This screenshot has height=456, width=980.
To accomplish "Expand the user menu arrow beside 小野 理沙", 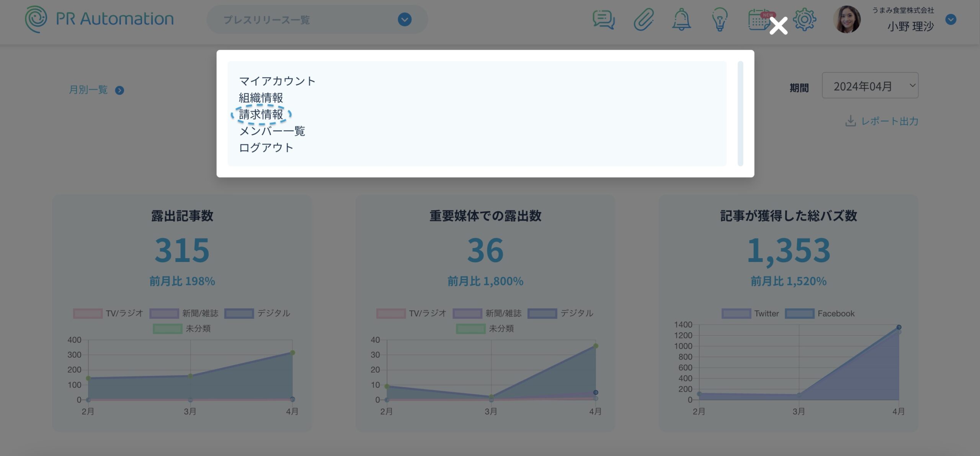I will [x=951, y=20].
